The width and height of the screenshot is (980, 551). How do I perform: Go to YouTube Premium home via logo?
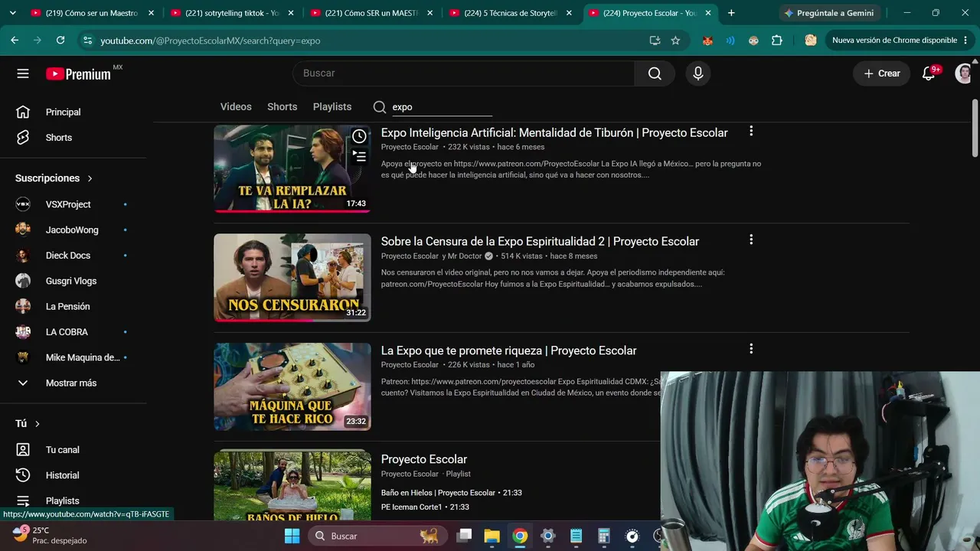point(79,73)
